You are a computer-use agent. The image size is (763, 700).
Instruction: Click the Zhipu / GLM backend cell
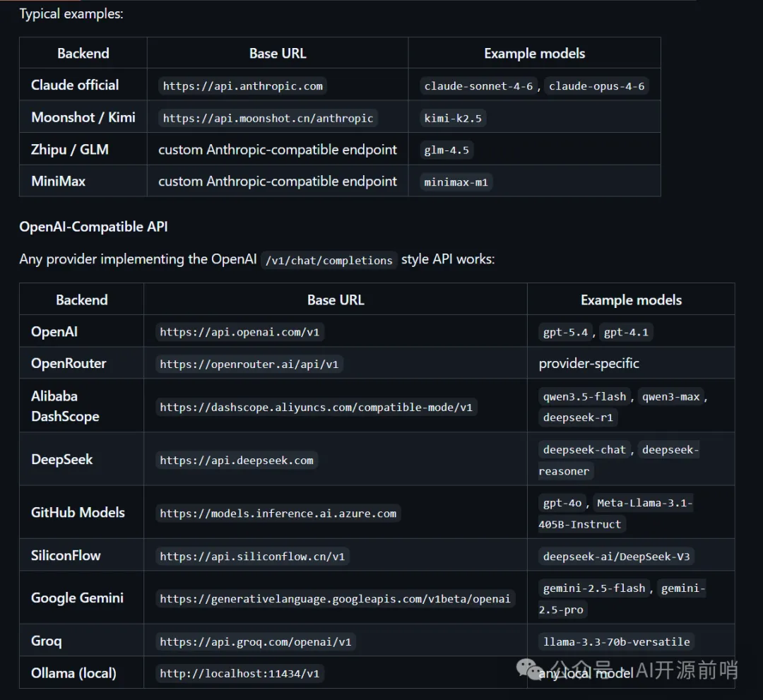83,149
